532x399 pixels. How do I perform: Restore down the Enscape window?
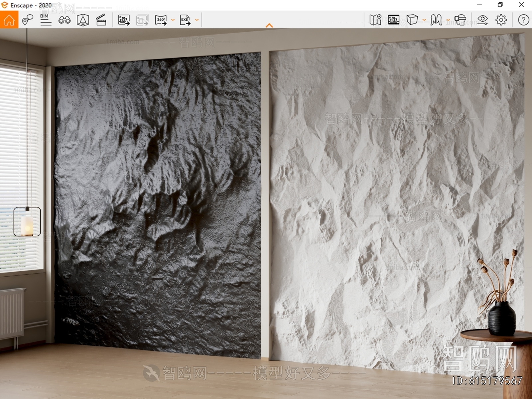click(x=500, y=5)
